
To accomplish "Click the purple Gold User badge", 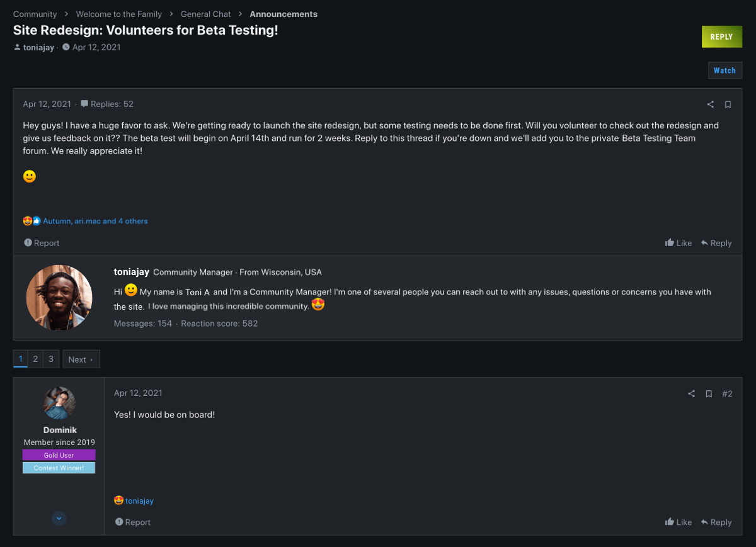I will [x=59, y=455].
